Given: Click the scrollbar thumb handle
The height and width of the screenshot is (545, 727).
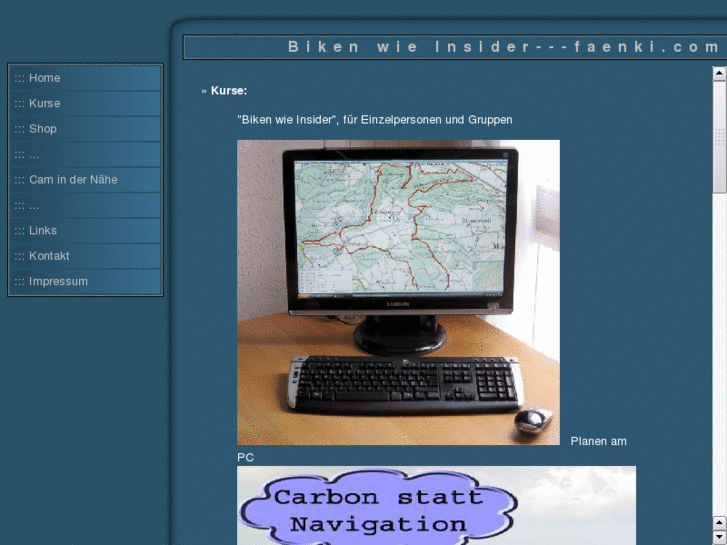Looking at the screenshot, I should coord(719,137).
